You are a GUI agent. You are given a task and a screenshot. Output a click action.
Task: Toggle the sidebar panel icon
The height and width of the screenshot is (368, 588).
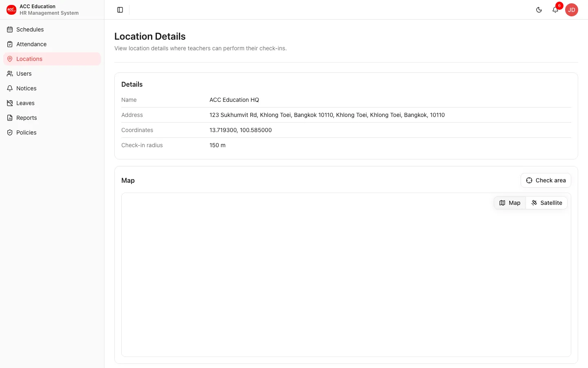[120, 10]
